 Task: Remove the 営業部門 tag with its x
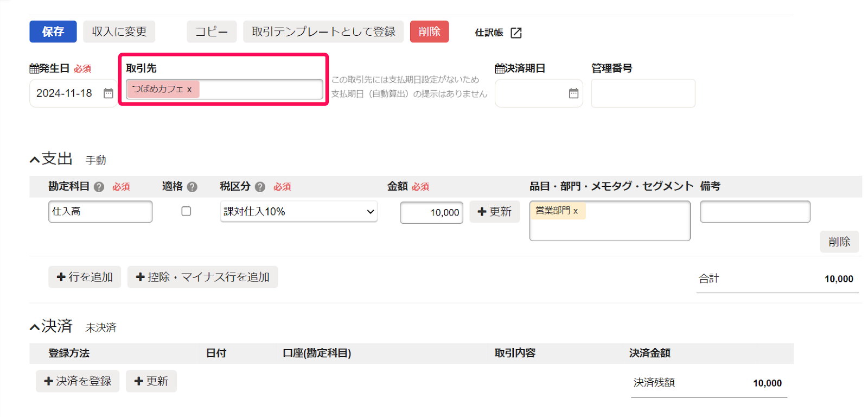coord(576,211)
